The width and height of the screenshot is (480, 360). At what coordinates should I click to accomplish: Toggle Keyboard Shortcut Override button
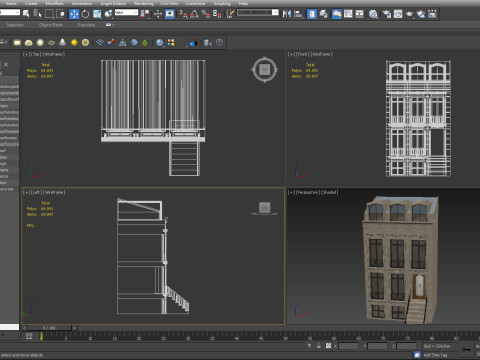point(170,14)
